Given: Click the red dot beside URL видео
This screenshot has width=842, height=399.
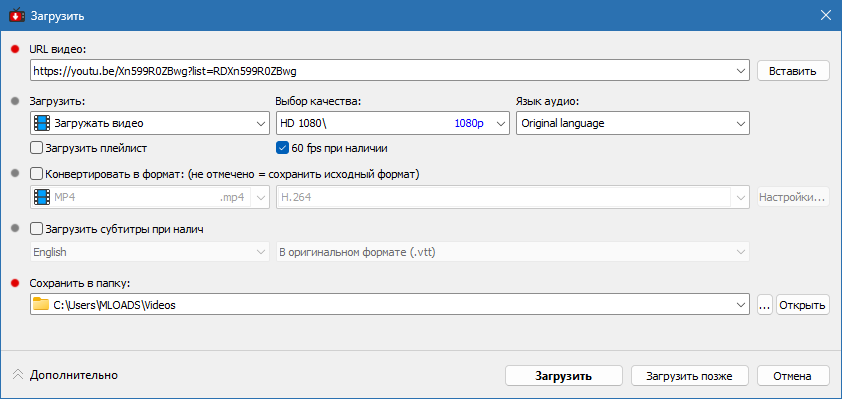Looking at the screenshot, I should click(x=15, y=49).
